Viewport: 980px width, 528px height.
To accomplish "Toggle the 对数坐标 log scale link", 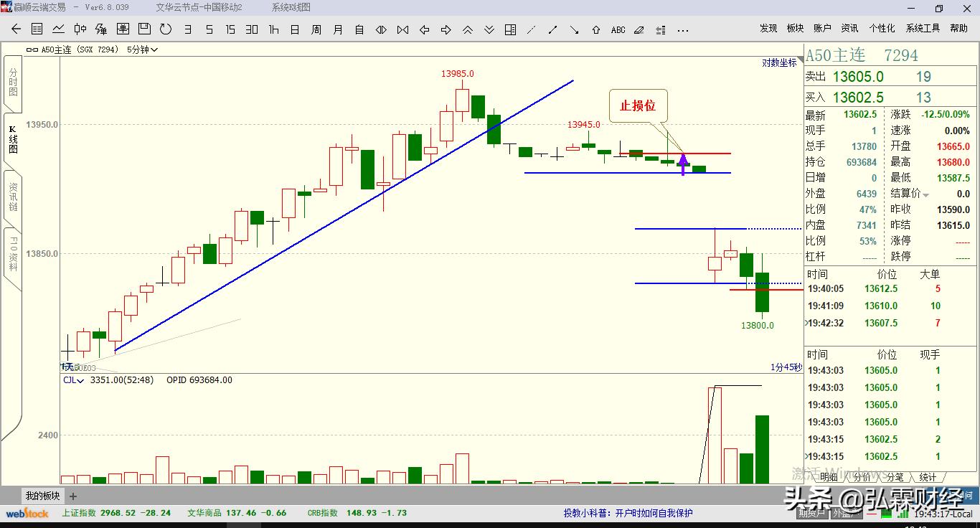I will 779,62.
